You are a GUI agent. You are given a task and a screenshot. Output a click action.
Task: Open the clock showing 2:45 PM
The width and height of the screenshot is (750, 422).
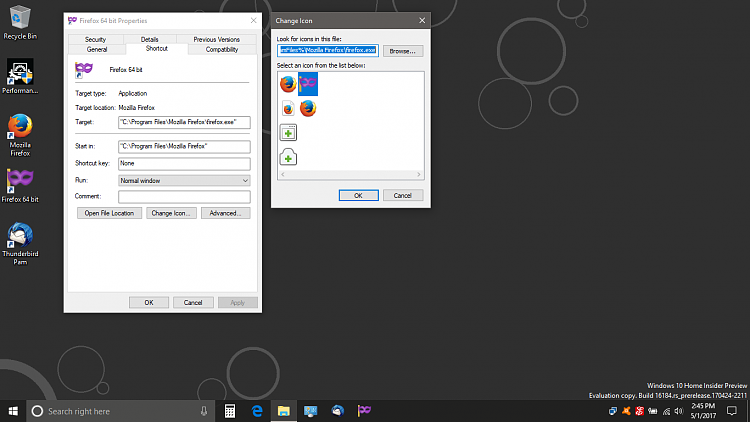[x=703, y=411]
